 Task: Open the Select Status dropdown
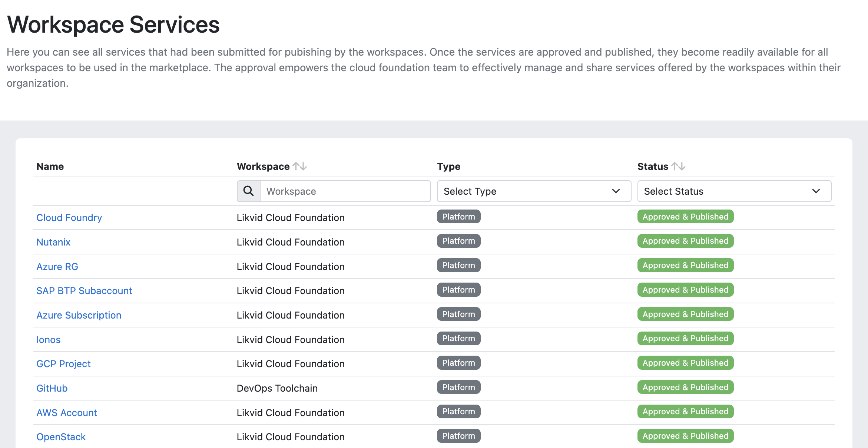tap(734, 191)
